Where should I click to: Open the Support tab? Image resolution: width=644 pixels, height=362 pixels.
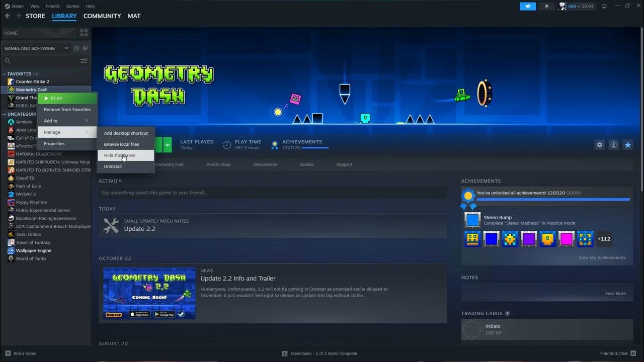coord(344,164)
